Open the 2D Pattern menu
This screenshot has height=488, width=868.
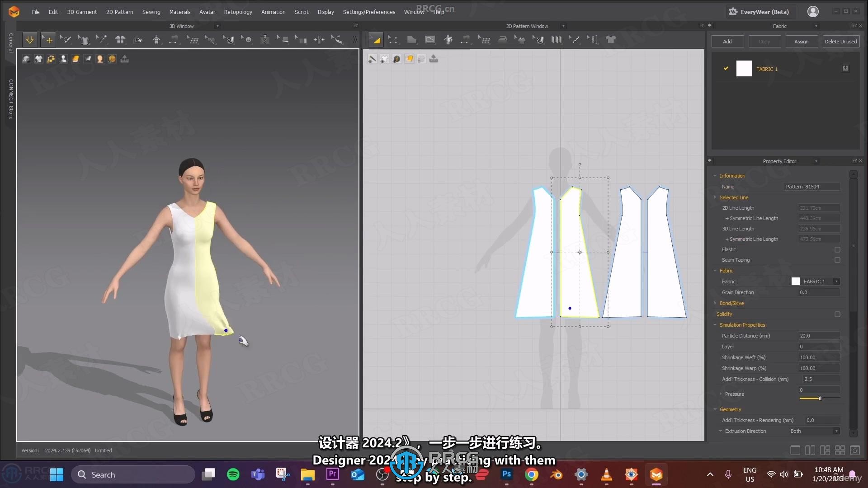pos(119,12)
